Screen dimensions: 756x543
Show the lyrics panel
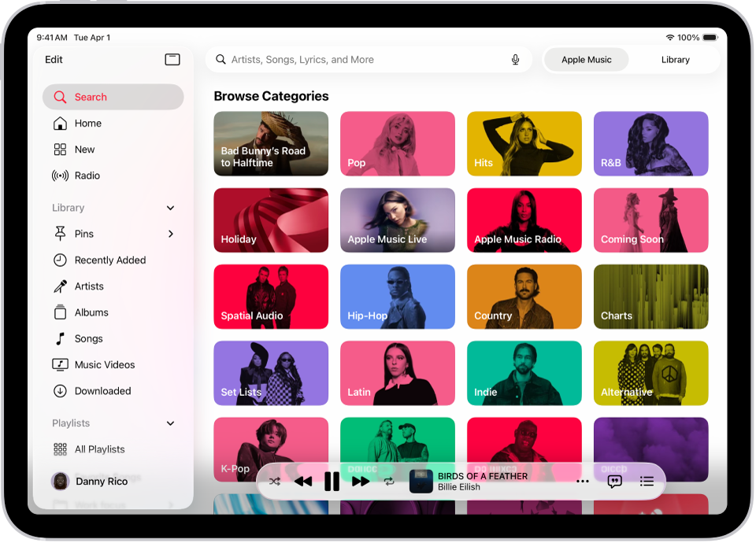(613, 481)
